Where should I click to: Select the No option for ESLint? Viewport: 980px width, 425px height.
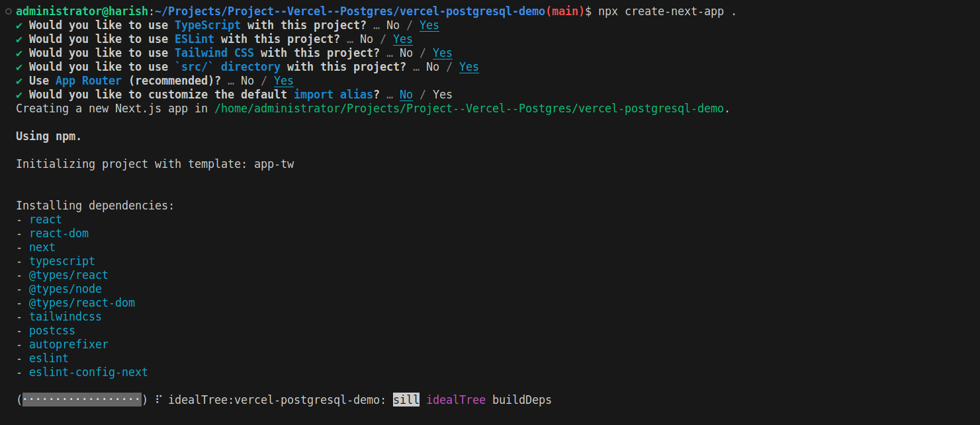367,39
